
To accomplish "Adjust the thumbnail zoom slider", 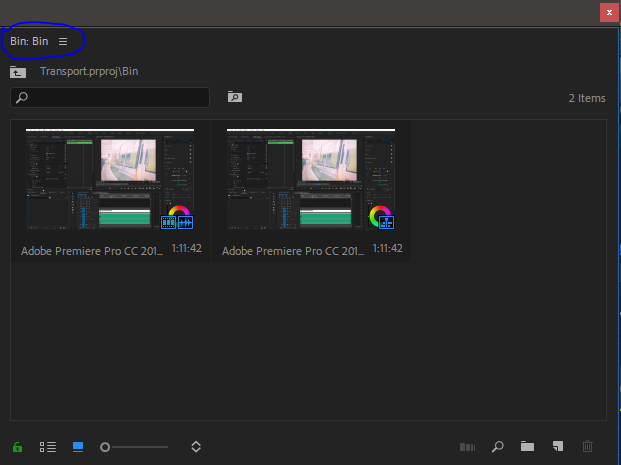I will point(134,447).
